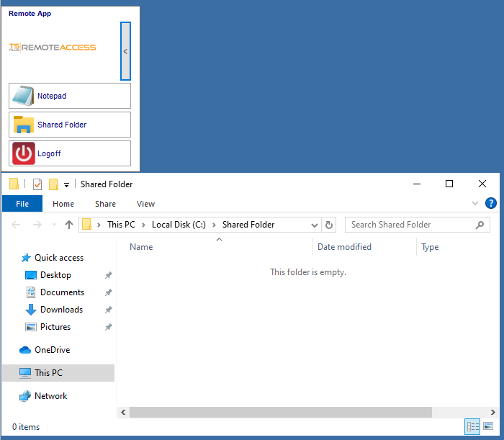This screenshot has width=504, height=440.
Task: Select Downloads in Quick access
Action: coord(61,310)
